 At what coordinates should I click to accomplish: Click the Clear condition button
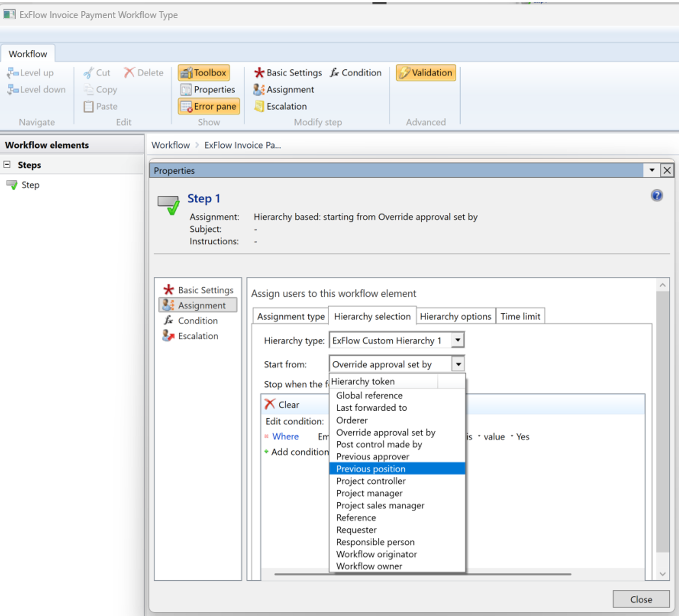point(282,404)
